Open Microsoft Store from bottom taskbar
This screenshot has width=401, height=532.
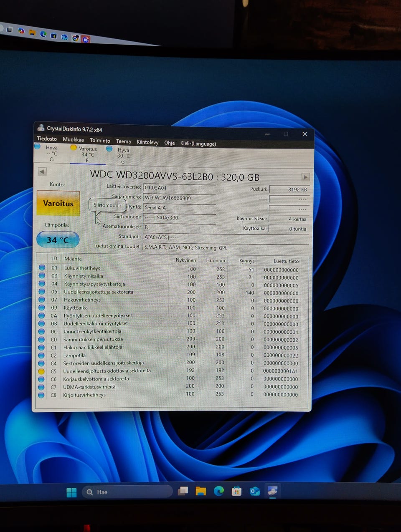point(237,491)
